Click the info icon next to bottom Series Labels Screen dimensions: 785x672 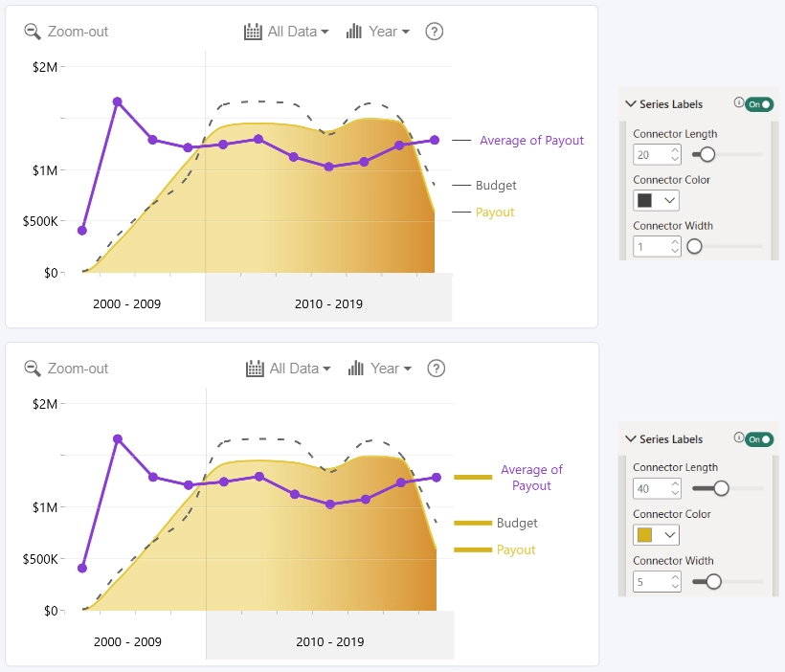738,437
